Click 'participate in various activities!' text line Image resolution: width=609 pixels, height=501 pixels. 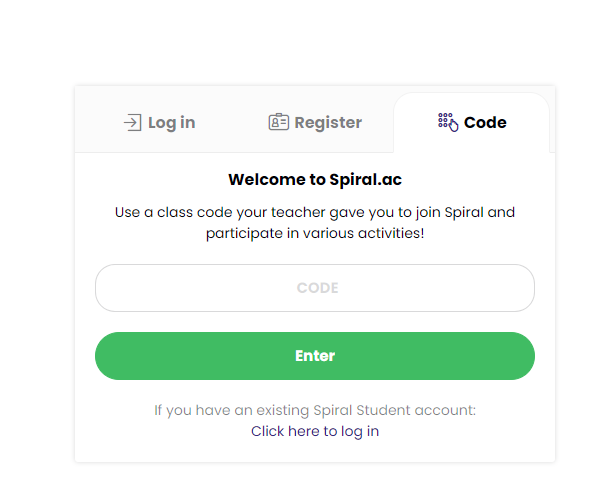point(315,233)
